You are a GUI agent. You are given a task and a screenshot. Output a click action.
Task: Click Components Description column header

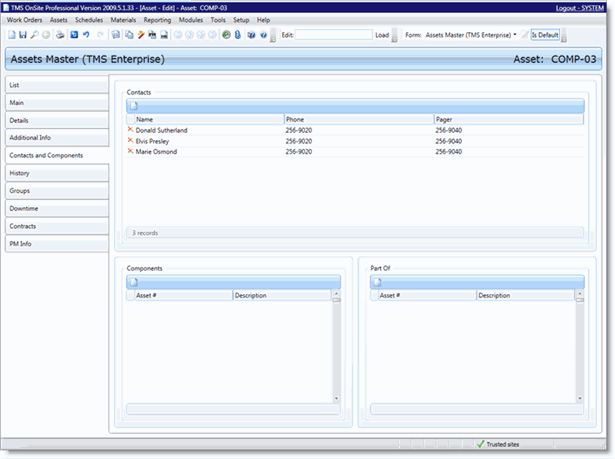[282, 295]
